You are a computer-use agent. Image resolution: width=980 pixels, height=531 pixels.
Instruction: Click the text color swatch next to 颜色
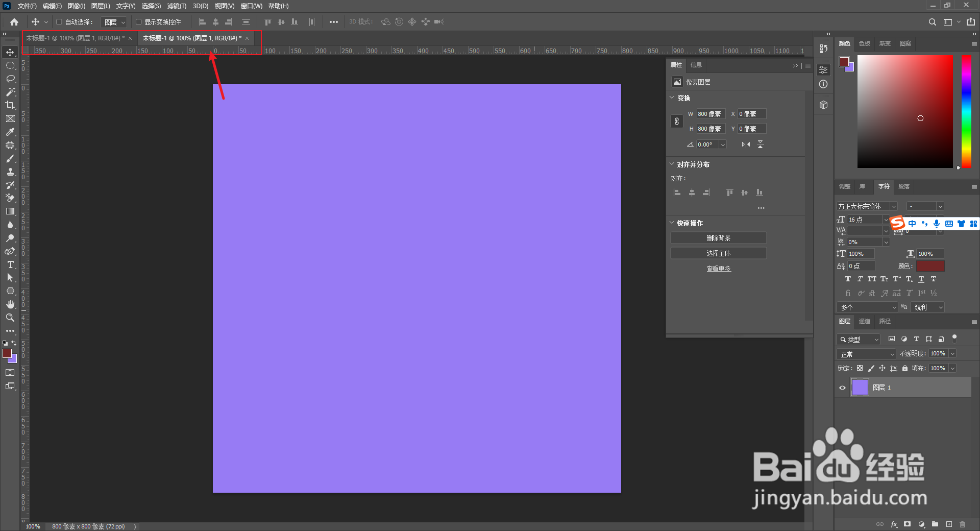(930, 266)
